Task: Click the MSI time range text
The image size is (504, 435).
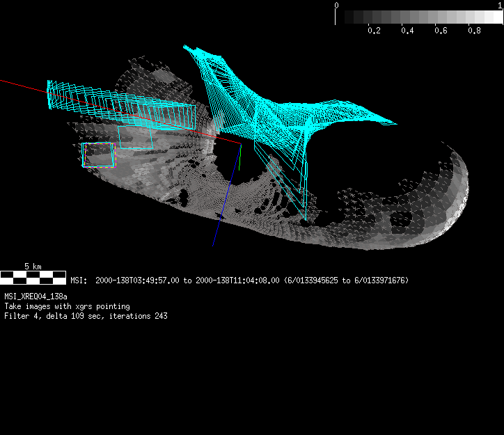Action: (239, 280)
